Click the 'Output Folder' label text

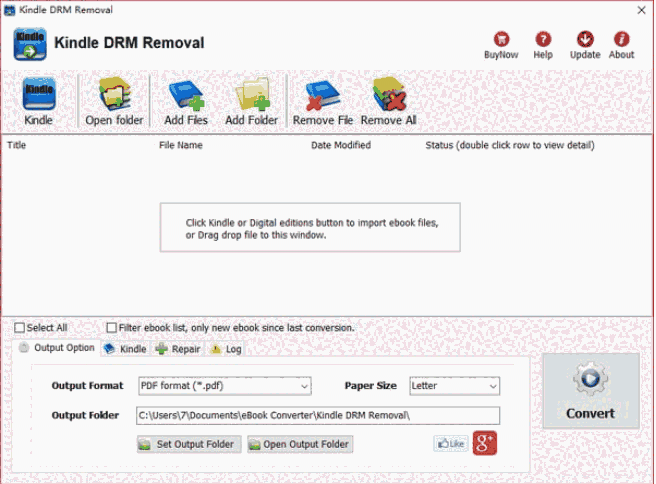tap(85, 415)
